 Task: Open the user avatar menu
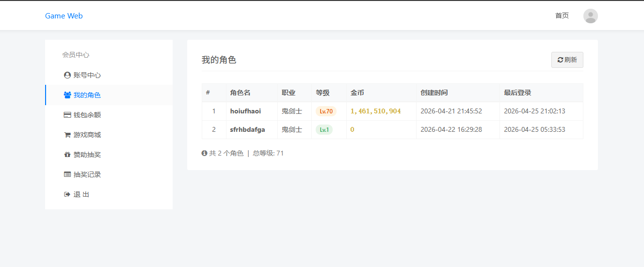click(591, 16)
